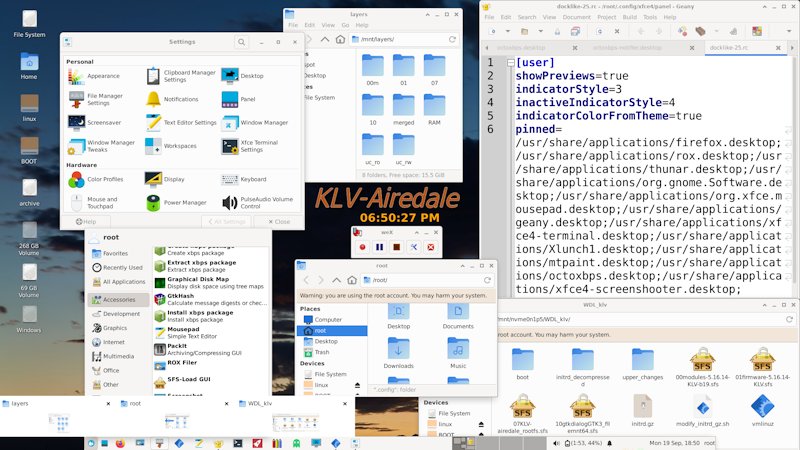
Task: Click the red X quit icon in weX
Action: coord(431,247)
